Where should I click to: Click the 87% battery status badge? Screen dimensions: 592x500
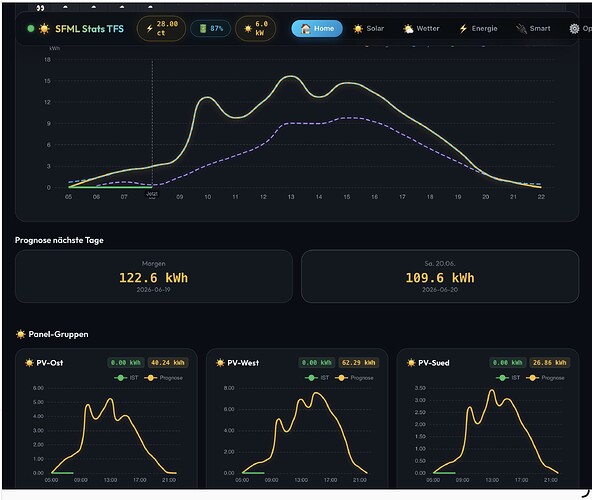pyautogui.click(x=211, y=29)
